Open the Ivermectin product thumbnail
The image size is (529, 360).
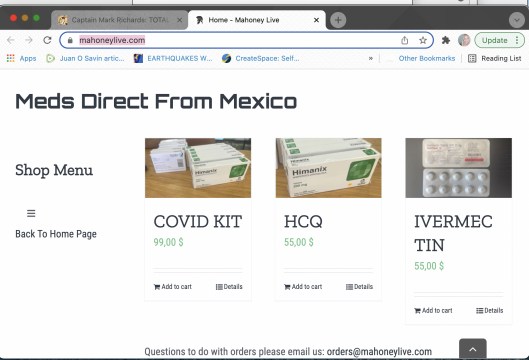click(458, 168)
